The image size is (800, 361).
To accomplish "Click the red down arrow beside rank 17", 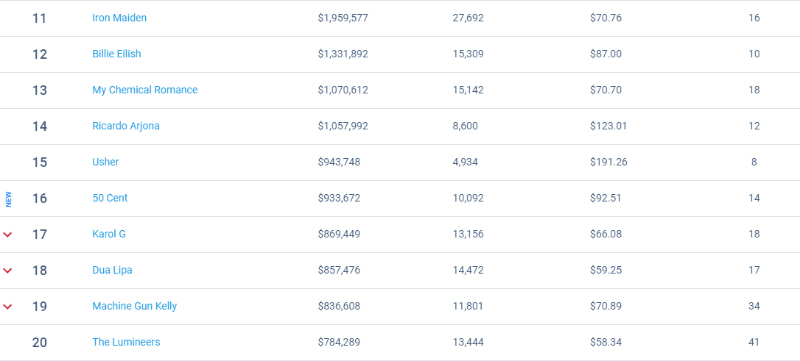I will tap(8, 235).
